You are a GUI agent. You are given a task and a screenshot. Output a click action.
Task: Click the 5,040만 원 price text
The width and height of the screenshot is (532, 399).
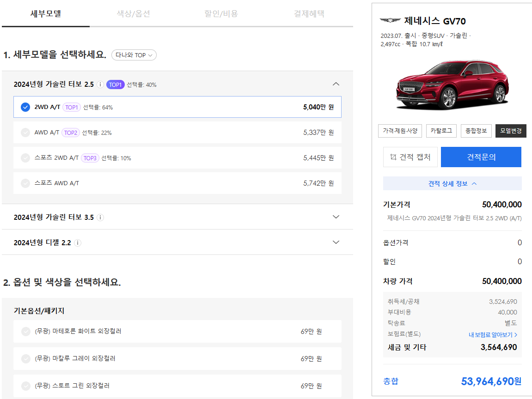pos(318,107)
